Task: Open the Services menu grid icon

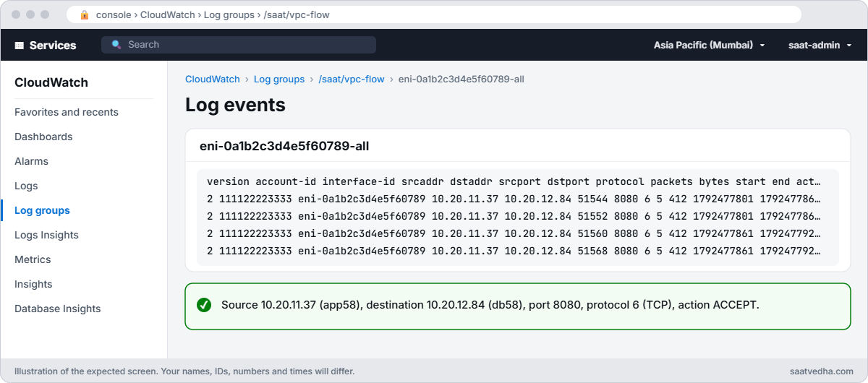Action: [x=20, y=45]
